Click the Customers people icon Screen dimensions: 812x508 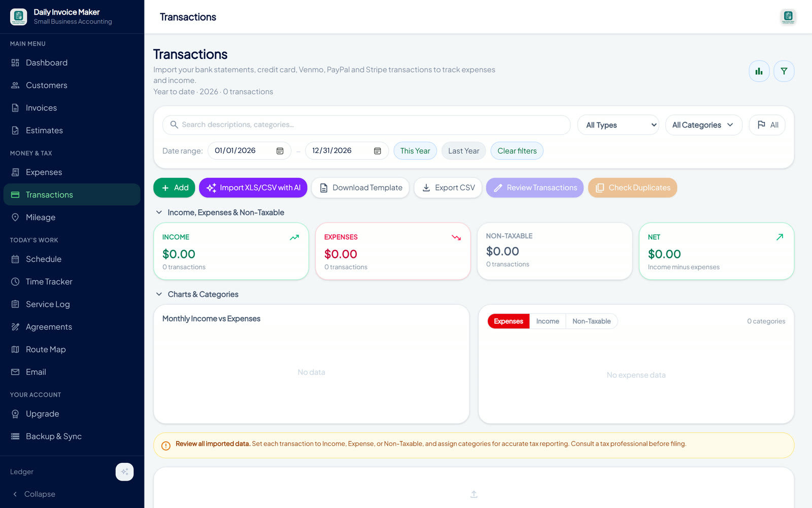click(15, 85)
